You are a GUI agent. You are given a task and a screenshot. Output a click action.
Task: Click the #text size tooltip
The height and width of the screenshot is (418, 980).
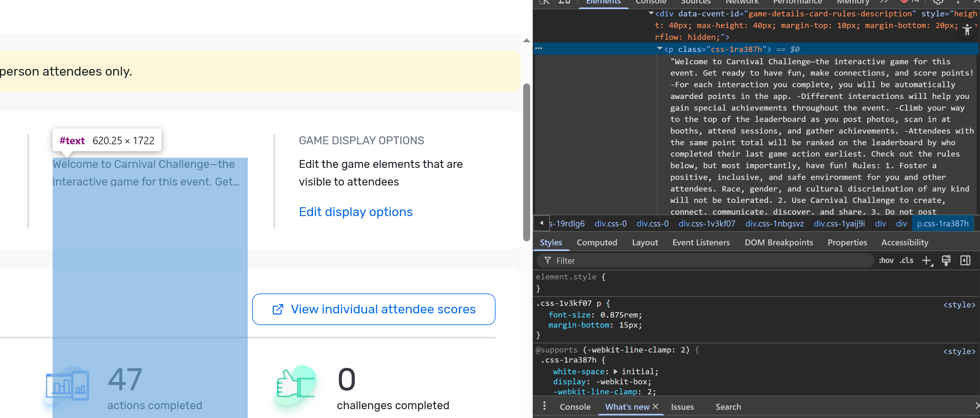(x=106, y=140)
